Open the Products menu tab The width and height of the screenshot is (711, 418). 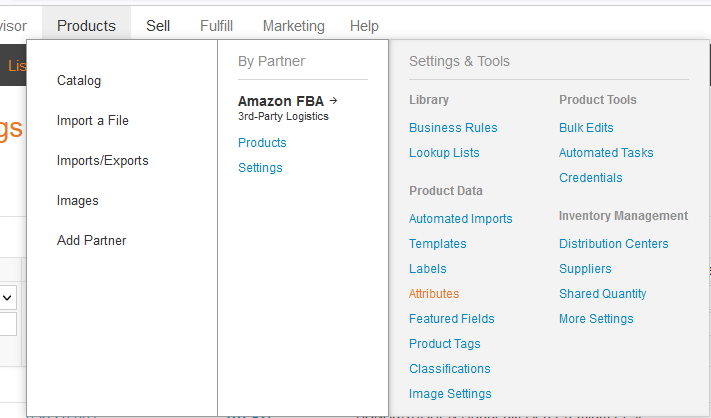tap(86, 26)
